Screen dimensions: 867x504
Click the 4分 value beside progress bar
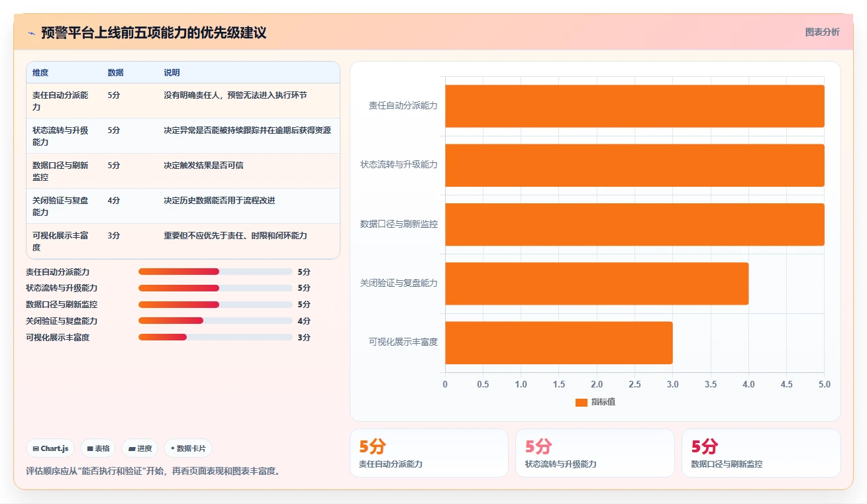[304, 321]
